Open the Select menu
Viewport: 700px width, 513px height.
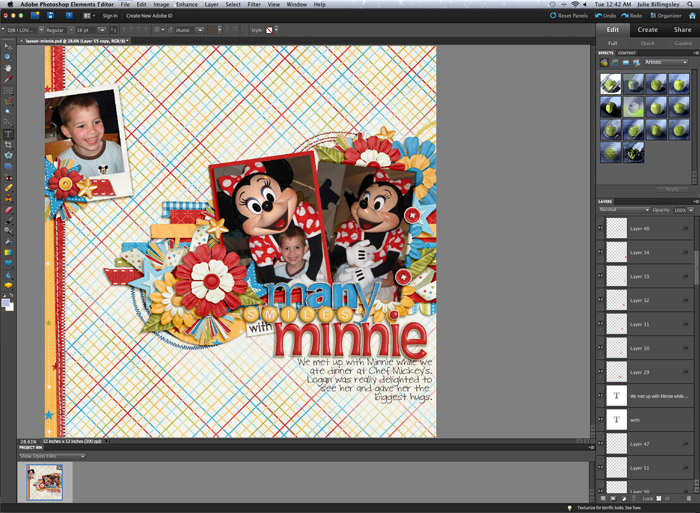coord(233,4)
